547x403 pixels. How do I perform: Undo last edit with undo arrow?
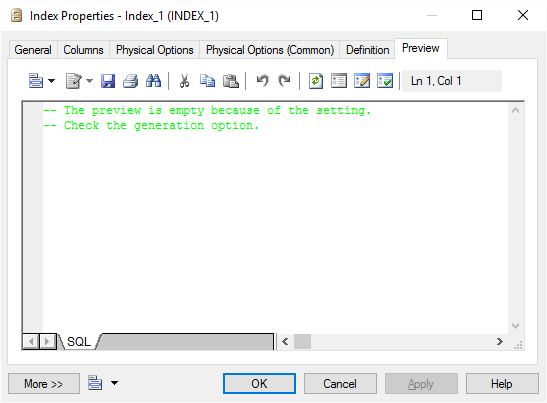[x=262, y=81]
